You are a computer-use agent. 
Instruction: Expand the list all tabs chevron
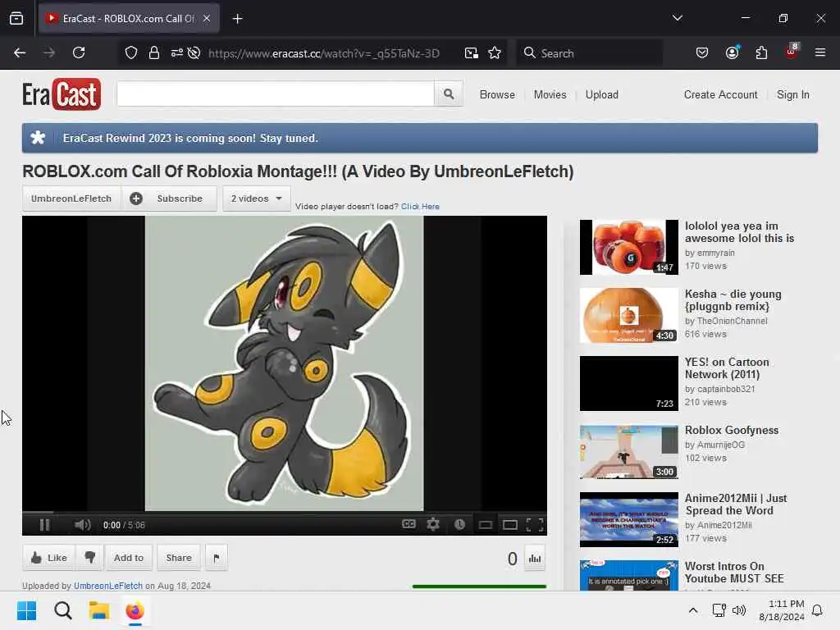[x=677, y=18]
